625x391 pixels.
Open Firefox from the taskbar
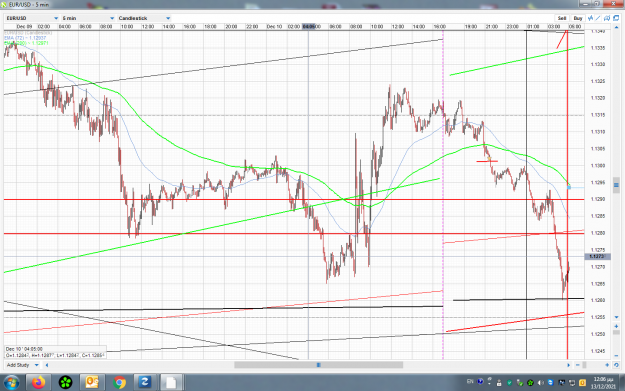[39, 383]
